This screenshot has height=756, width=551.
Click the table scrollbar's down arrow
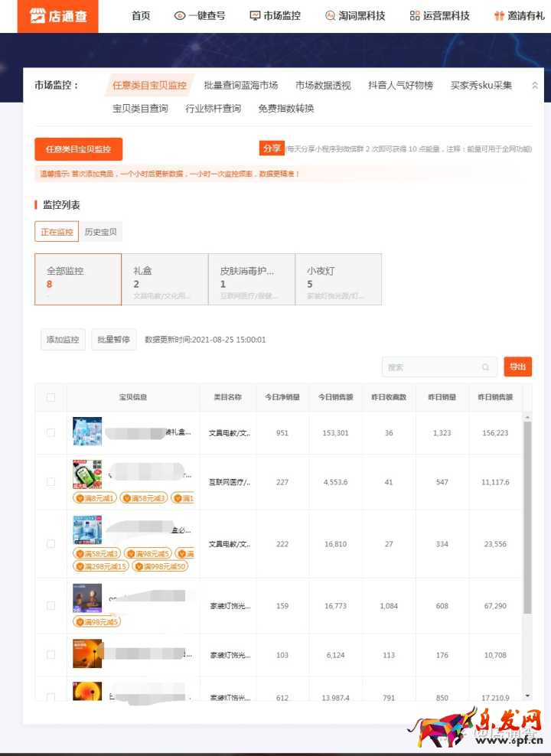527,696
